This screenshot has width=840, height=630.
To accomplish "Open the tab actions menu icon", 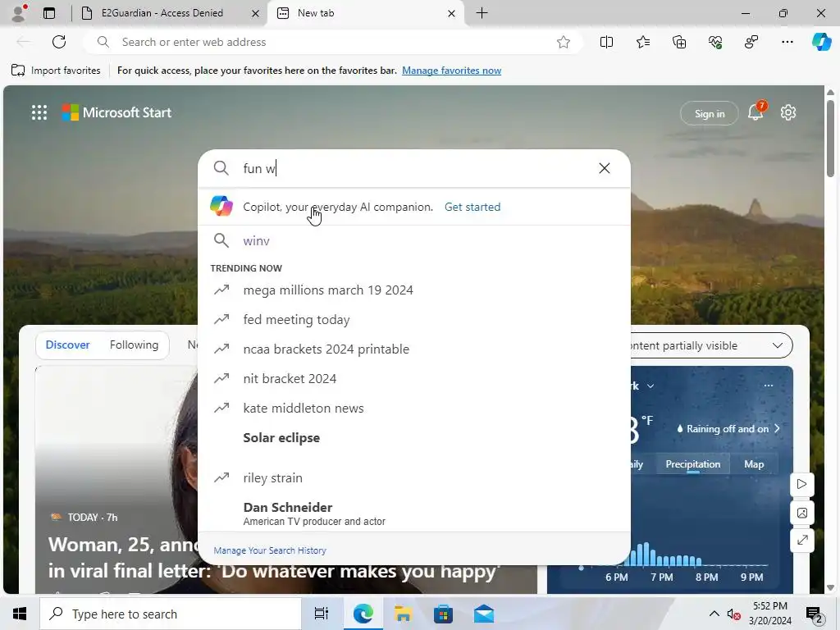I will 49,13.
